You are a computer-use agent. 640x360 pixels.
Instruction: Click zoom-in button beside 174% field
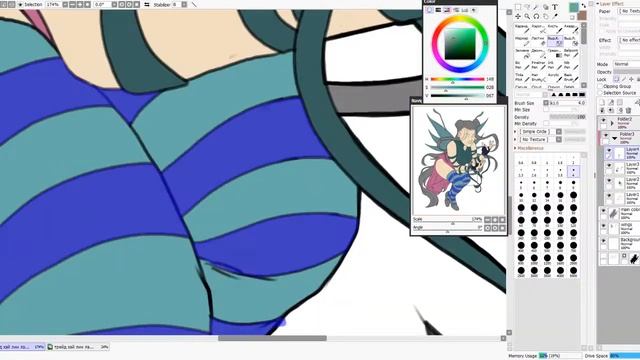[80, 4]
